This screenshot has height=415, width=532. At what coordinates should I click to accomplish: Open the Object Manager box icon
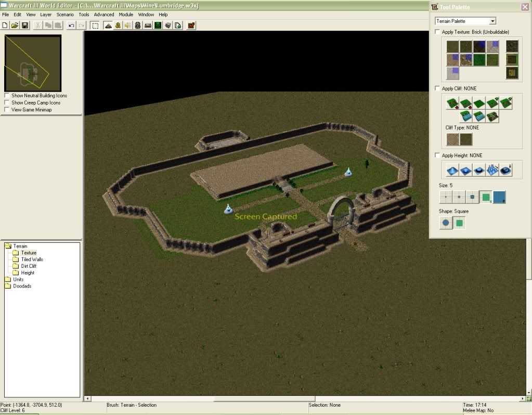click(168, 25)
